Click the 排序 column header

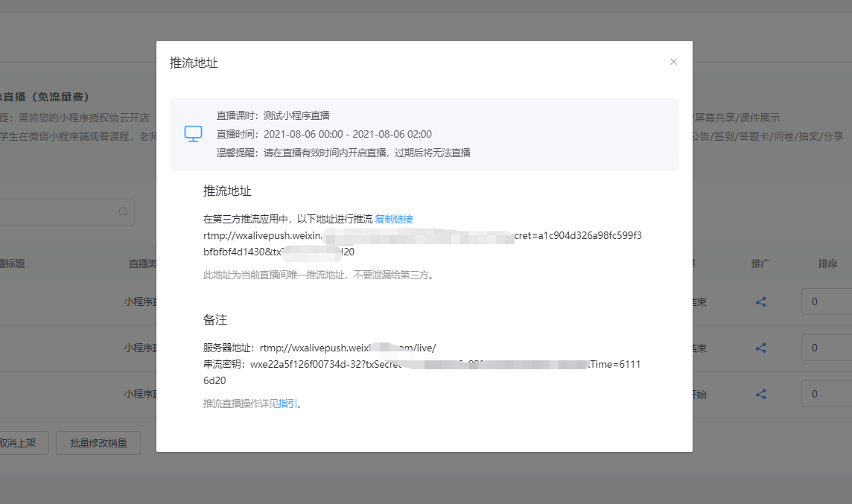(827, 264)
